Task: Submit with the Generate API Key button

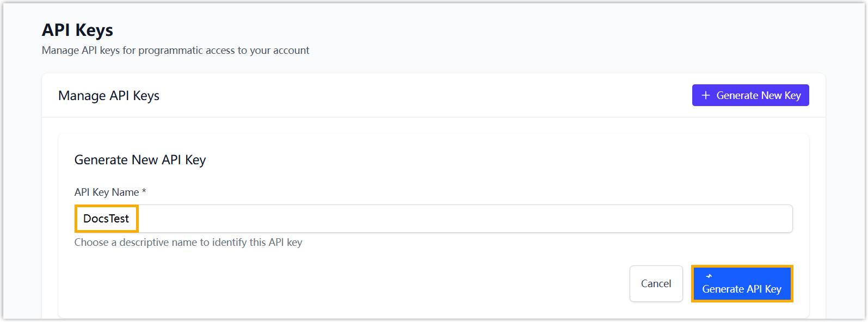Action: (x=742, y=283)
